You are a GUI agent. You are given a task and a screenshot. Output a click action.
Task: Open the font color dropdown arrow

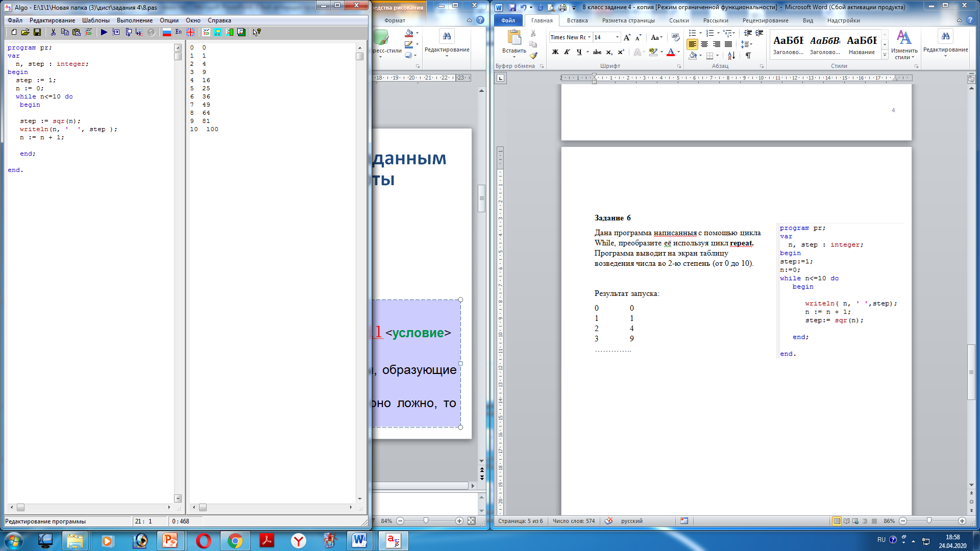[x=679, y=52]
